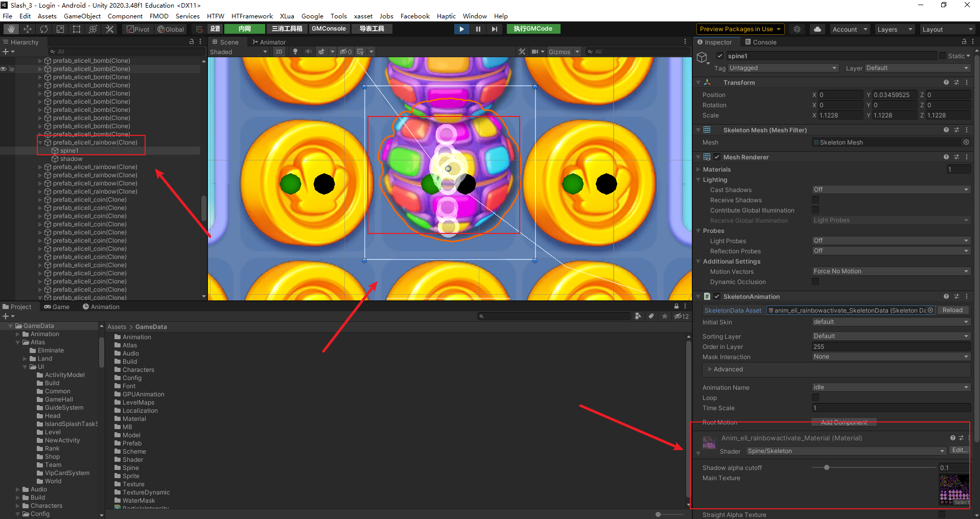
Task: Start Play mode
Action: pos(461,29)
